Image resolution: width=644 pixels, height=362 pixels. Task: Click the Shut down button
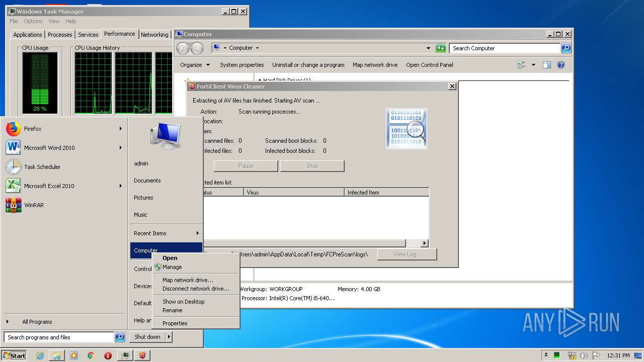click(147, 337)
